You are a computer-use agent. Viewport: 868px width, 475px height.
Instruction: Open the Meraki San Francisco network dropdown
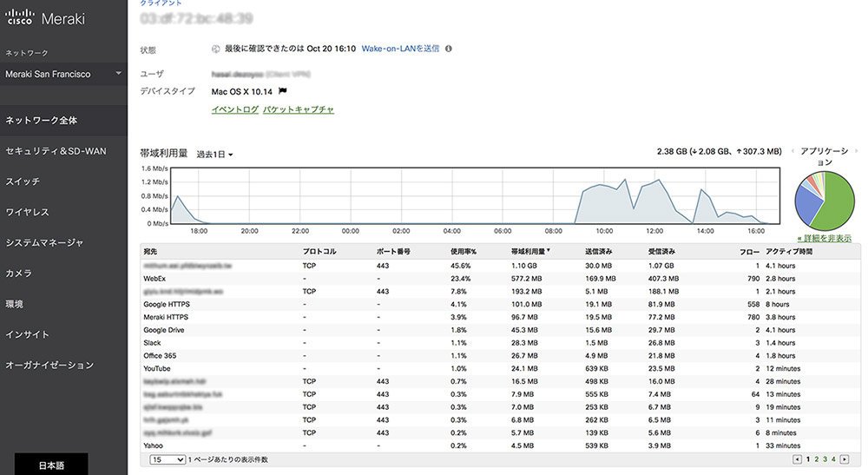(x=63, y=74)
